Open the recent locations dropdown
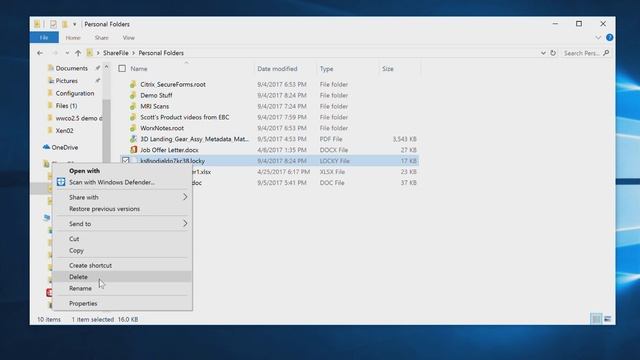The image size is (640, 360). click(67, 53)
